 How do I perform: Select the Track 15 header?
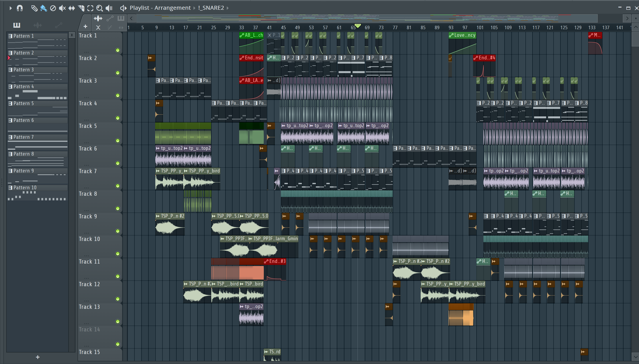[100, 355]
